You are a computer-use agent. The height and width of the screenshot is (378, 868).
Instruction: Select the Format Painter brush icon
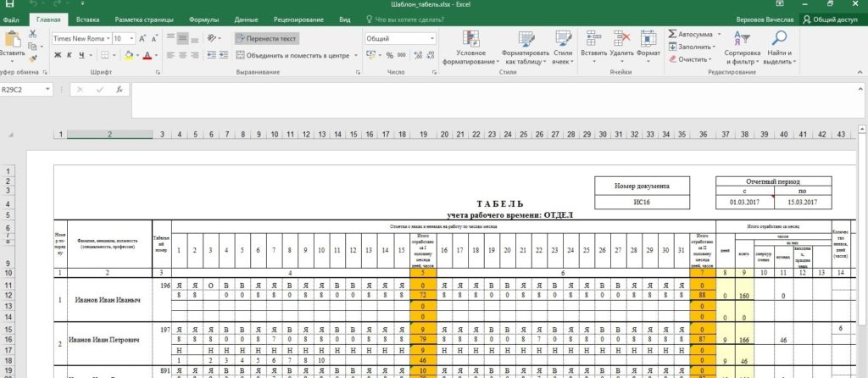point(32,58)
